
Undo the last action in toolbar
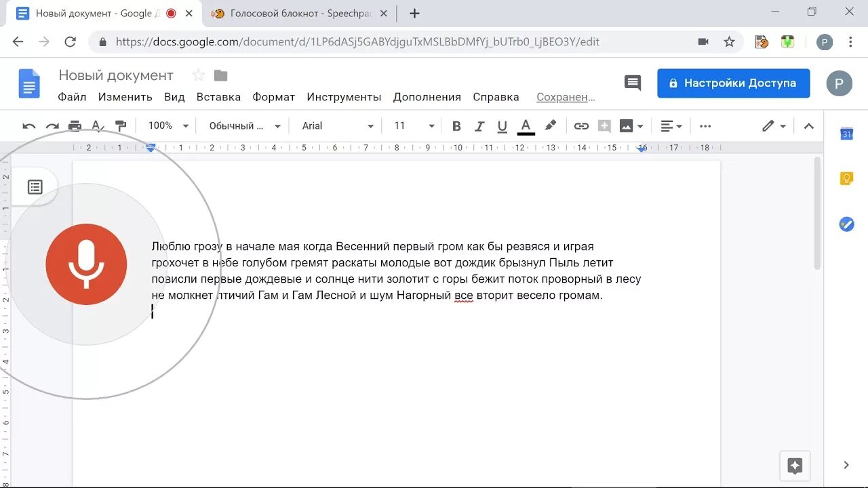click(x=29, y=126)
